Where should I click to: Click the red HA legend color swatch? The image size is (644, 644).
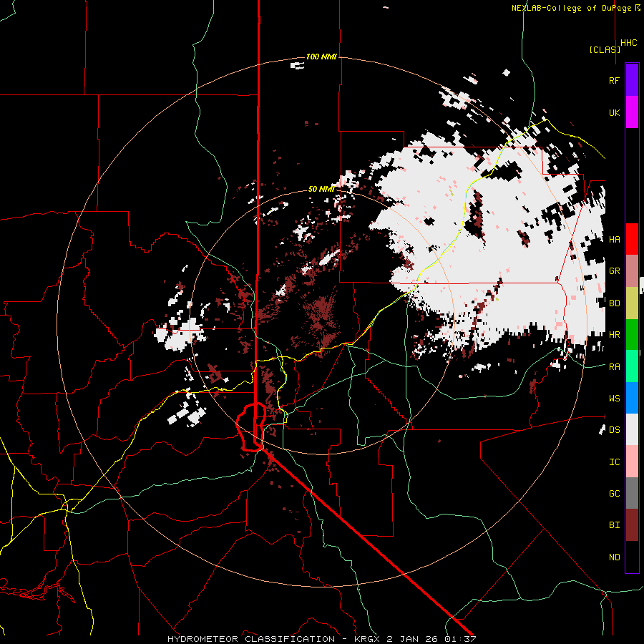point(632,239)
